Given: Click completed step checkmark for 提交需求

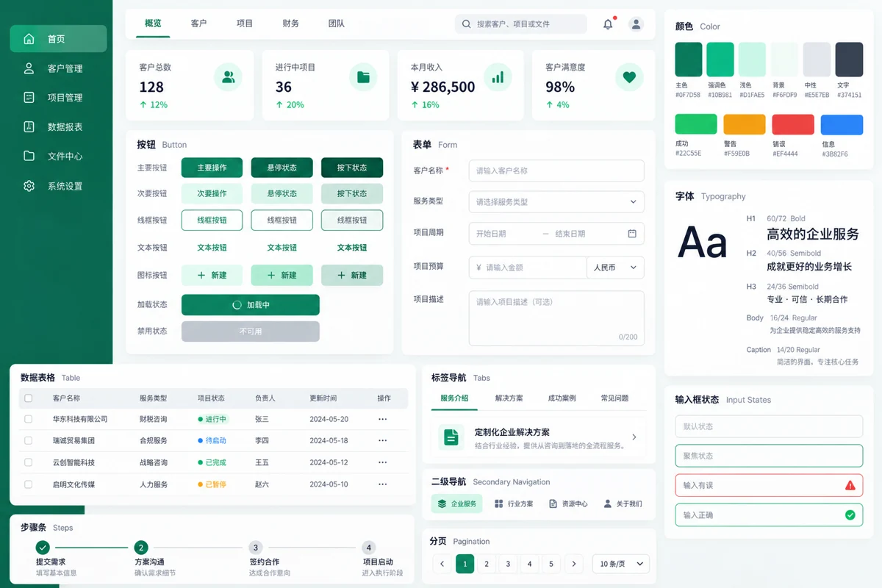Looking at the screenshot, I should [43, 548].
